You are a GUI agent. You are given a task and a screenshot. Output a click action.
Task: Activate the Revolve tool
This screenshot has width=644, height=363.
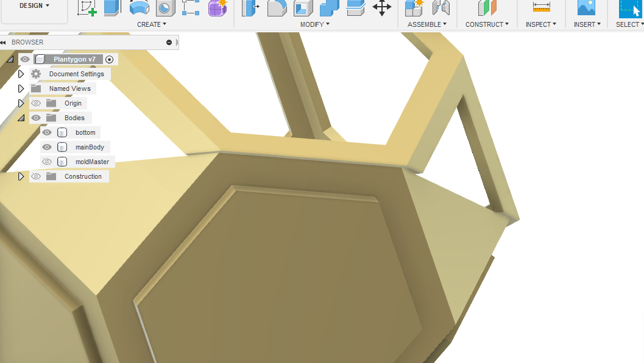coord(139,9)
